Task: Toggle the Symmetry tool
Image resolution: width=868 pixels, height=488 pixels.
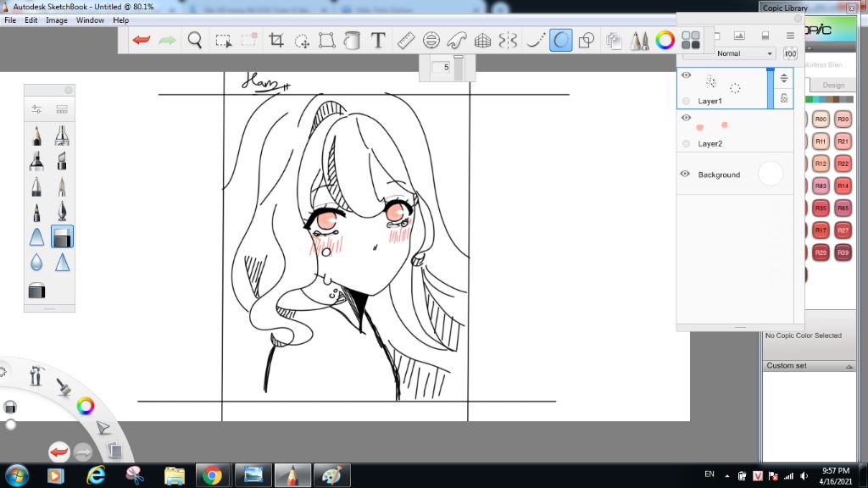Action: [508, 40]
